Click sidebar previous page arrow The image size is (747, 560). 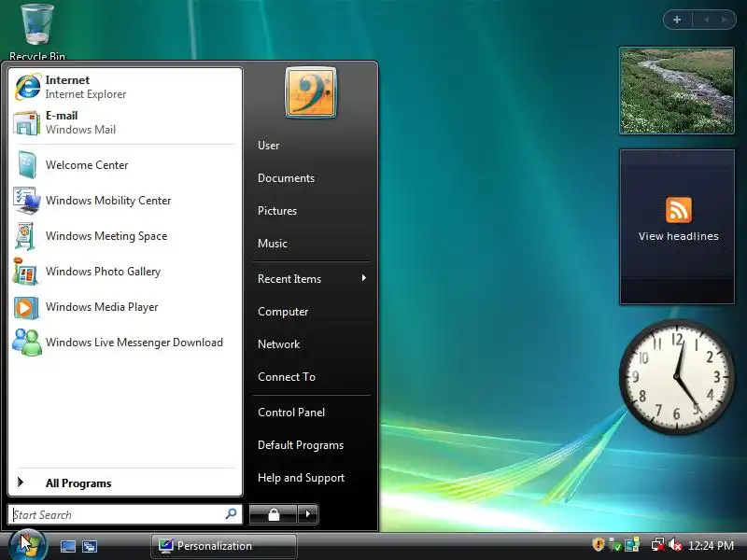(707, 20)
